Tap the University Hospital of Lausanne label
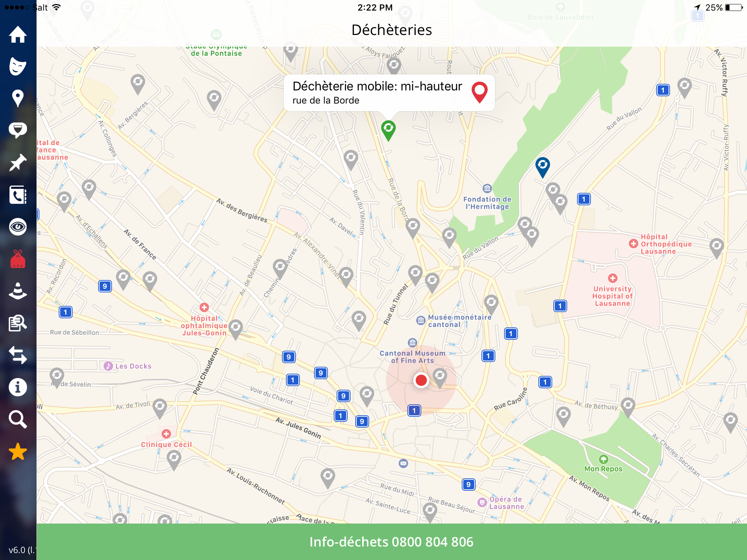747x560 pixels. [x=612, y=296]
